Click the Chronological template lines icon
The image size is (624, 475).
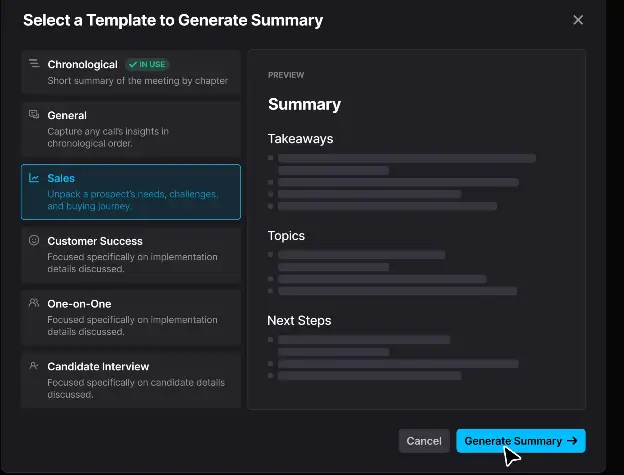tap(34, 63)
